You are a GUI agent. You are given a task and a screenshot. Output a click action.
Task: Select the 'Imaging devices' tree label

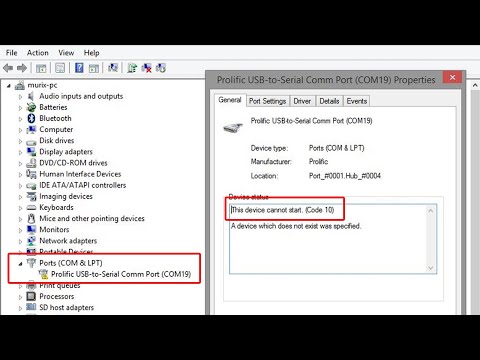point(66,196)
